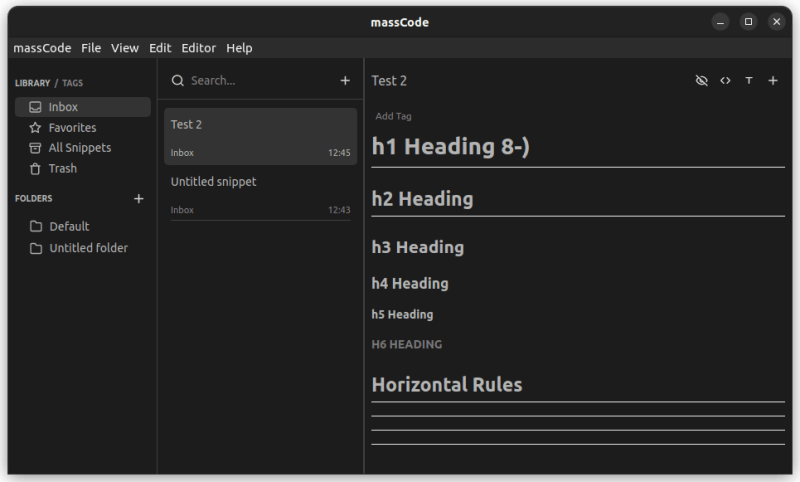800x482 pixels.
Task: Open the File menu
Action: pos(91,48)
